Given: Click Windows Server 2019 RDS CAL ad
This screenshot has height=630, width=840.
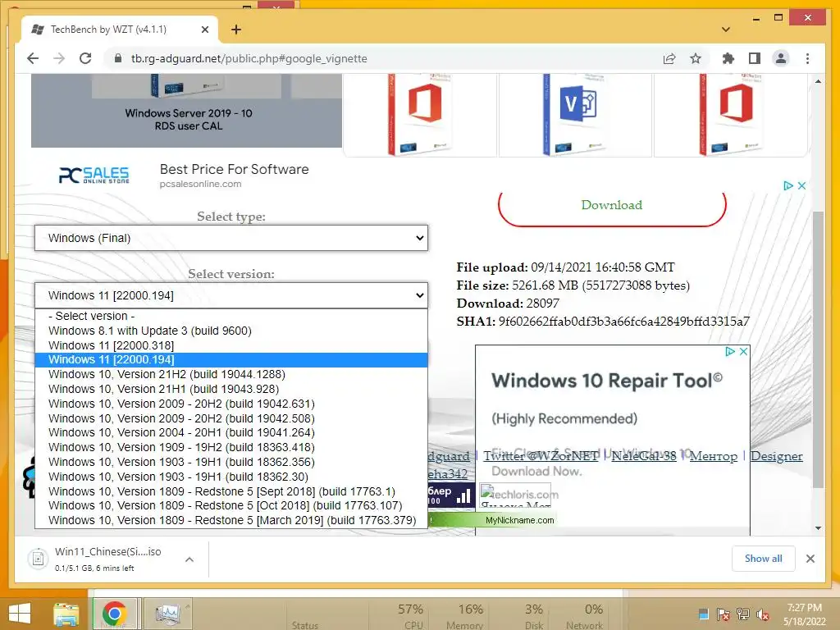Looking at the screenshot, I should point(186,111).
